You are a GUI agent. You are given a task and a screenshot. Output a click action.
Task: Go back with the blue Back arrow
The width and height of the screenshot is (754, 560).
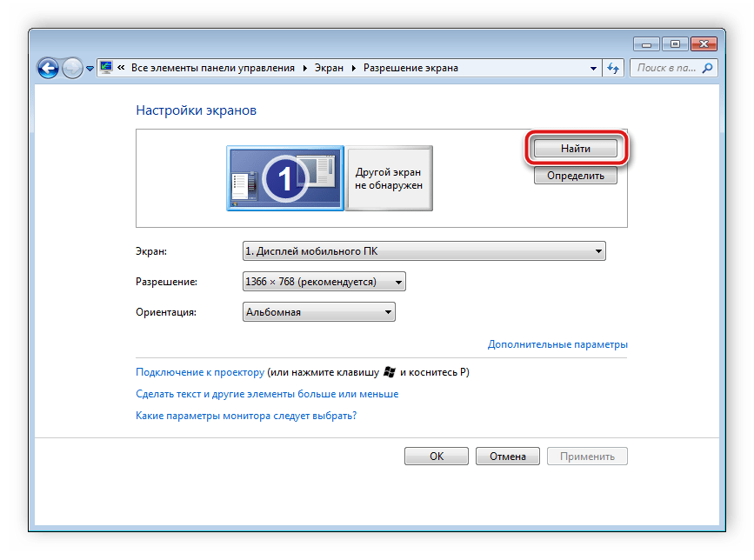(x=48, y=68)
